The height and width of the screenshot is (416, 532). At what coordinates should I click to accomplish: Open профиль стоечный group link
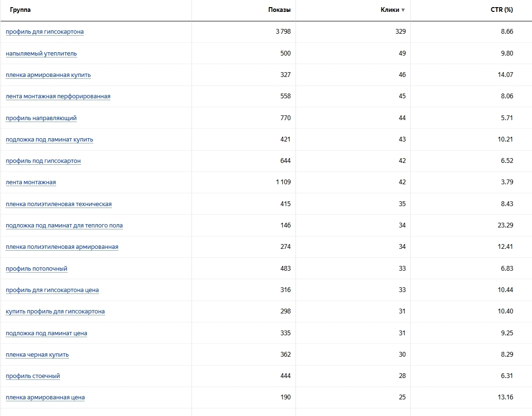pos(33,376)
